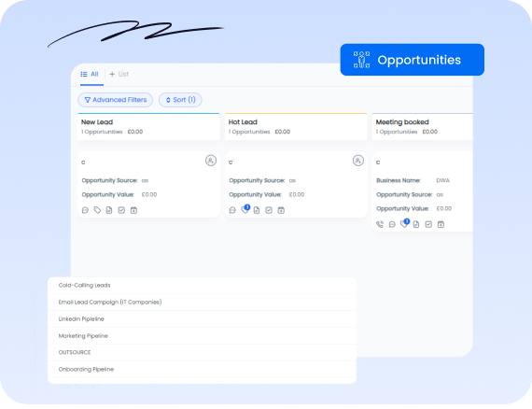Open the Sort (1) dropdown
532x409 pixels.
click(180, 100)
